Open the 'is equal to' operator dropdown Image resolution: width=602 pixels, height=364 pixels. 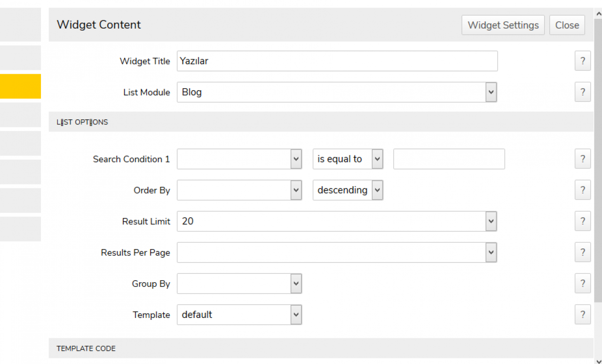pos(348,159)
